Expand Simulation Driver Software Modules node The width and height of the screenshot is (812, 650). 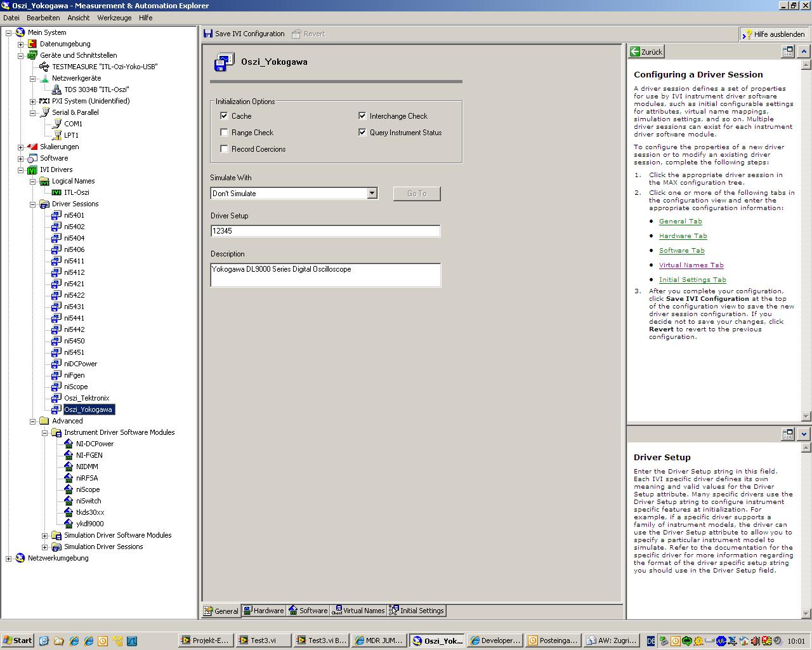[x=45, y=535]
